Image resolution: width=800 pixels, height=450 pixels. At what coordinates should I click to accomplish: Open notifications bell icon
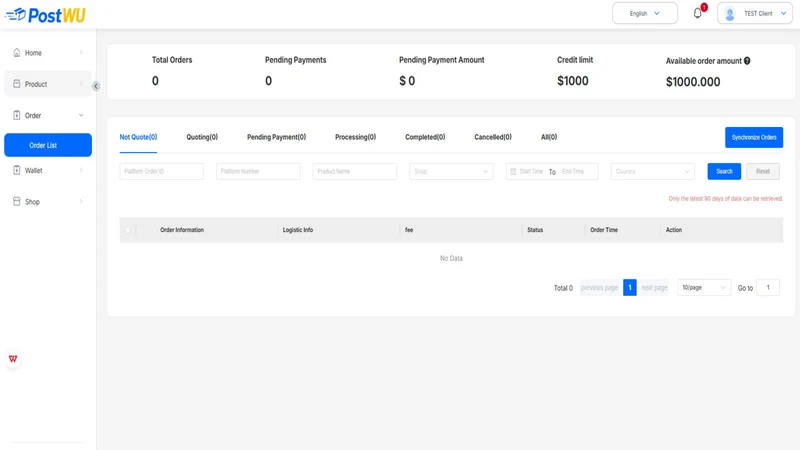point(697,13)
